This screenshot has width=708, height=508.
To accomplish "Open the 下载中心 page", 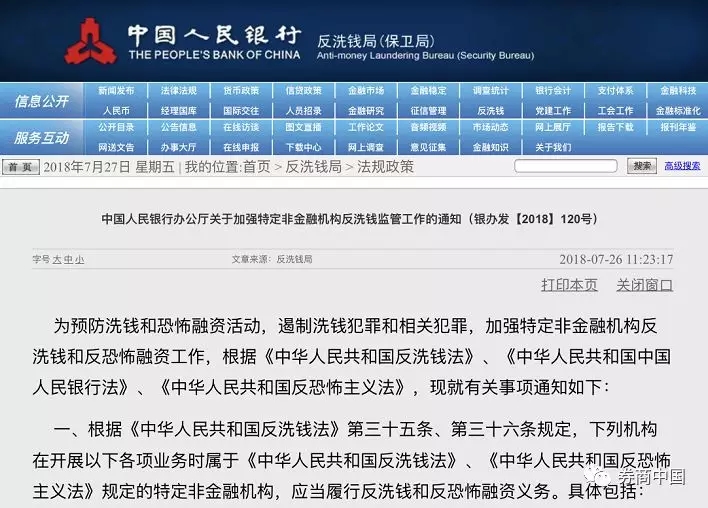I will coord(303,147).
